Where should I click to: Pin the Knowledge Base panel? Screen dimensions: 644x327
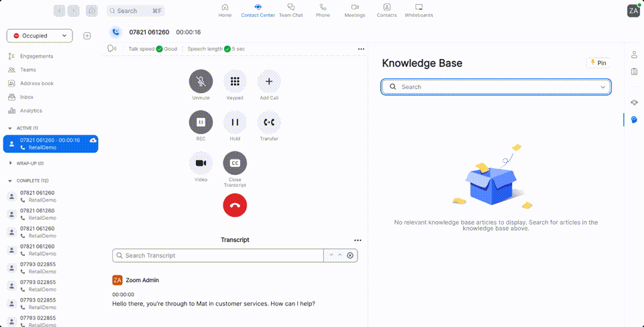598,63
